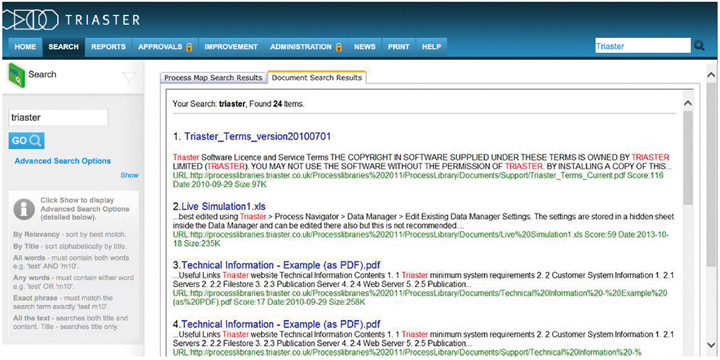Click the page scrollbar up arrow at the far right
The width and height of the screenshot is (720, 360).
tap(711, 74)
